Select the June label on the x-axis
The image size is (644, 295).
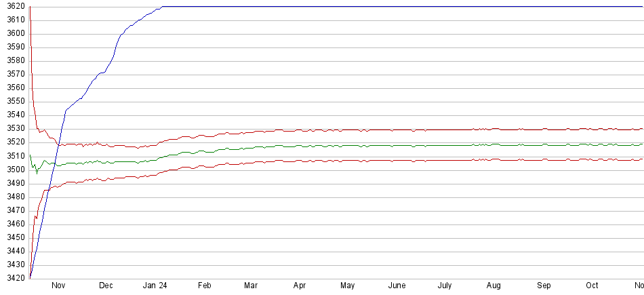(x=397, y=286)
